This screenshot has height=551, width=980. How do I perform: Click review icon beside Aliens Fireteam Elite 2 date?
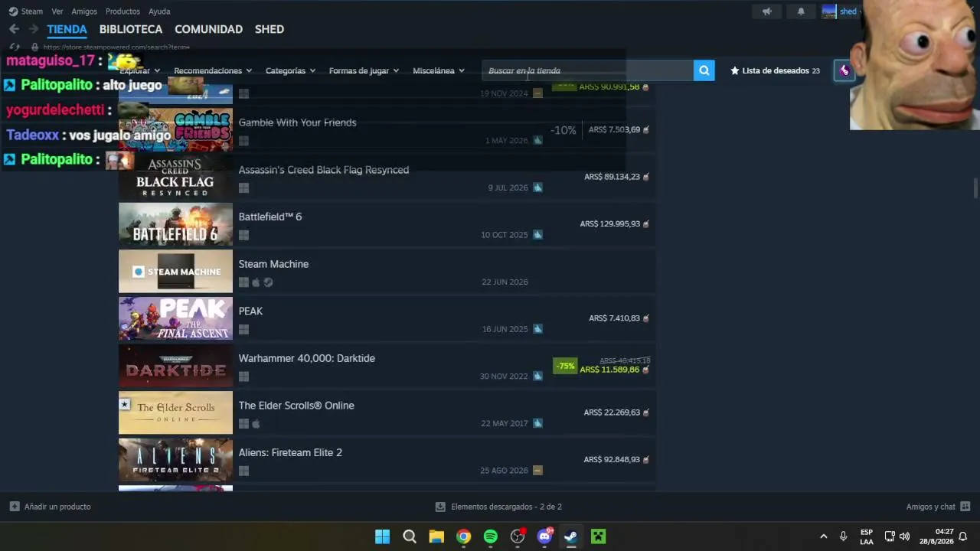(x=537, y=471)
